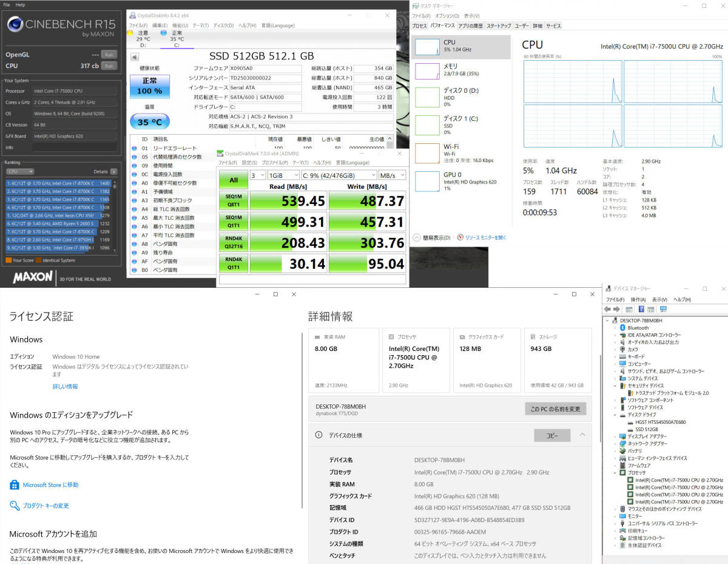Click the Details arrow button in Cinebench Ranking
Screen dimensions: 728x564
pos(113,172)
